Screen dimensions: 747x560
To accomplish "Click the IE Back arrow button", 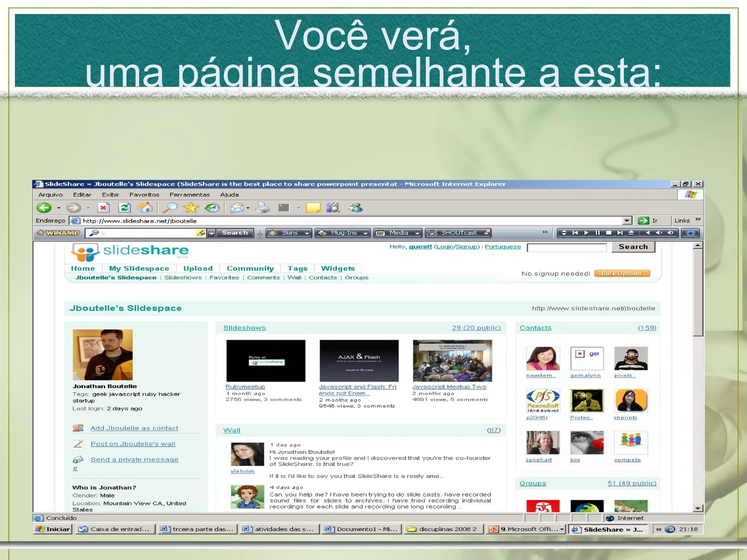I will pyautogui.click(x=44, y=208).
